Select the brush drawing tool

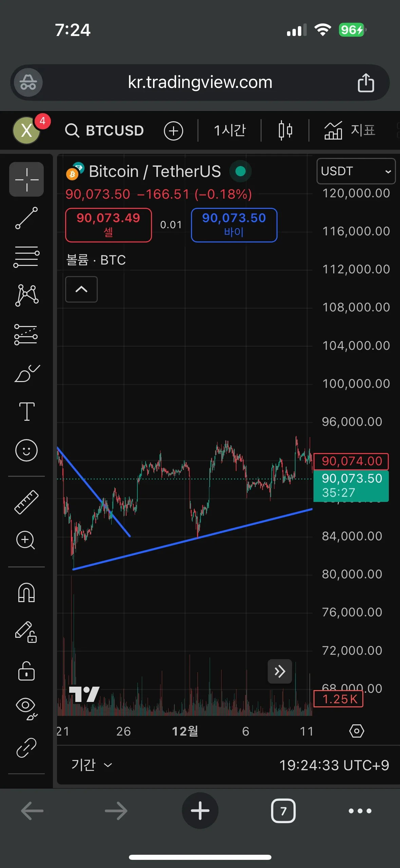[27, 374]
